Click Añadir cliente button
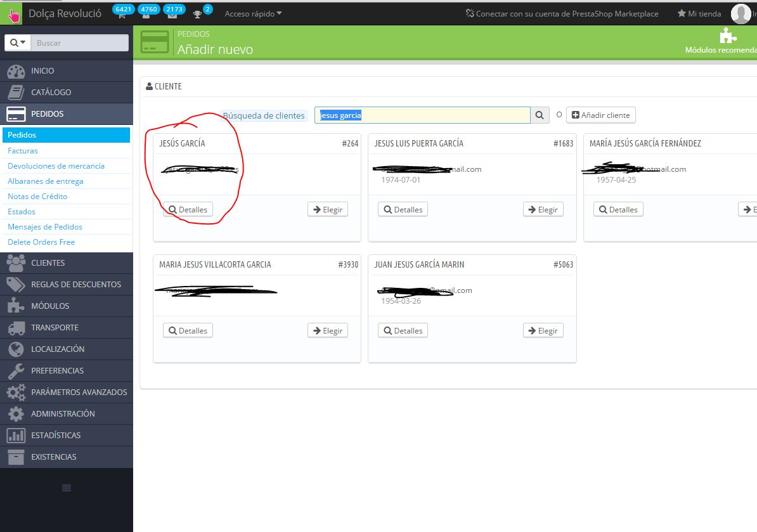The width and height of the screenshot is (757, 532). pyautogui.click(x=600, y=115)
